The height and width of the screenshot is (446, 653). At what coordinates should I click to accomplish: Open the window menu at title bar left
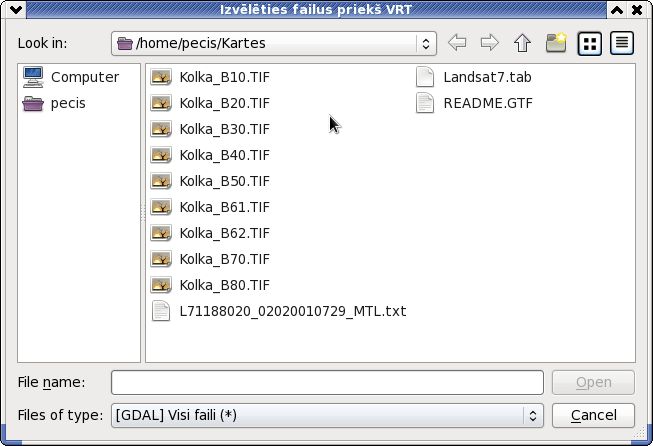coord(16,9)
